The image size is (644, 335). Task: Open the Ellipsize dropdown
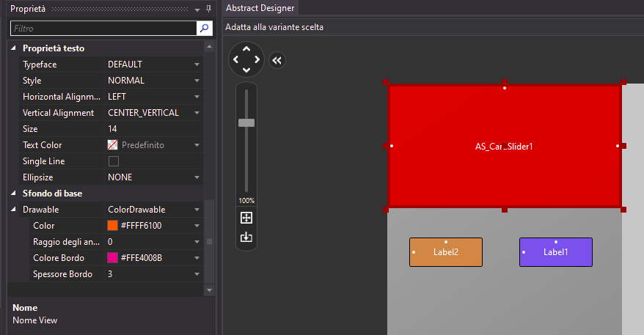pos(197,177)
